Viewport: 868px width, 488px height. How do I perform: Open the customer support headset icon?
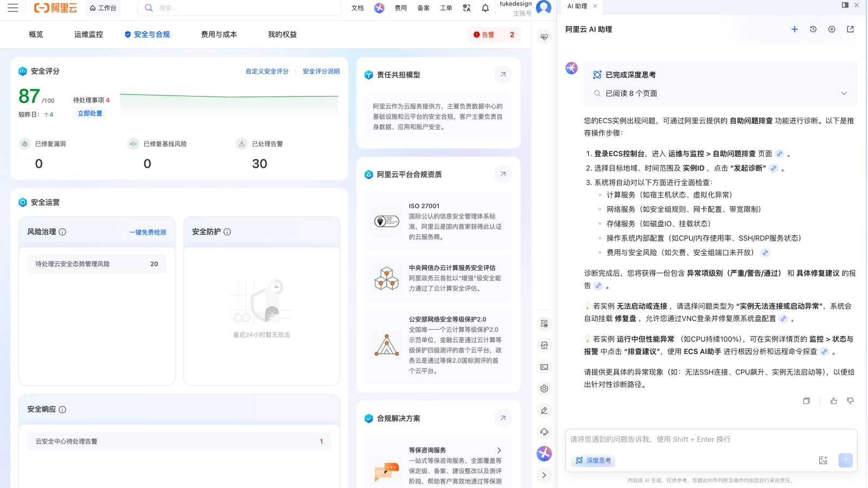[544, 432]
